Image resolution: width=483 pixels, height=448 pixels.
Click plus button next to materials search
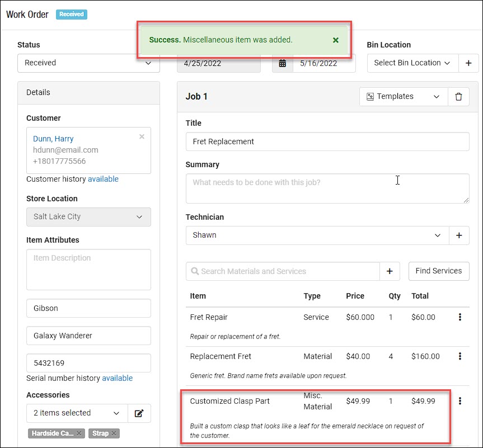point(390,271)
